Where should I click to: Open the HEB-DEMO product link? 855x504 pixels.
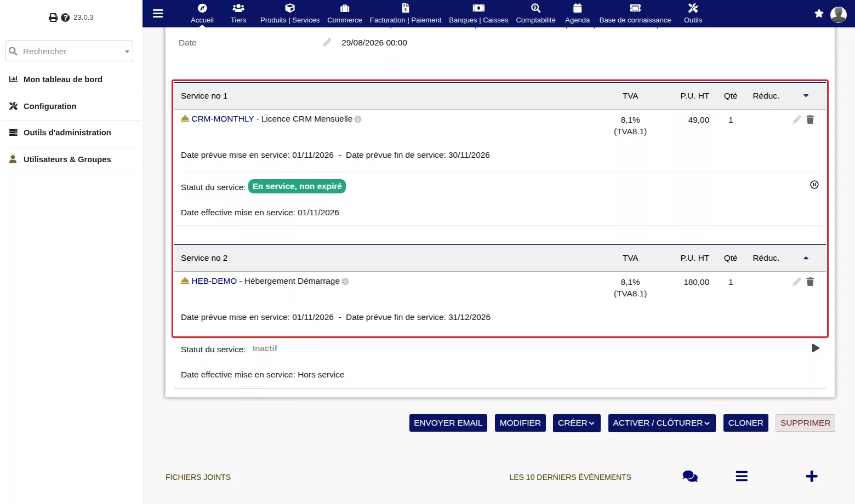(x=214, y=281)
